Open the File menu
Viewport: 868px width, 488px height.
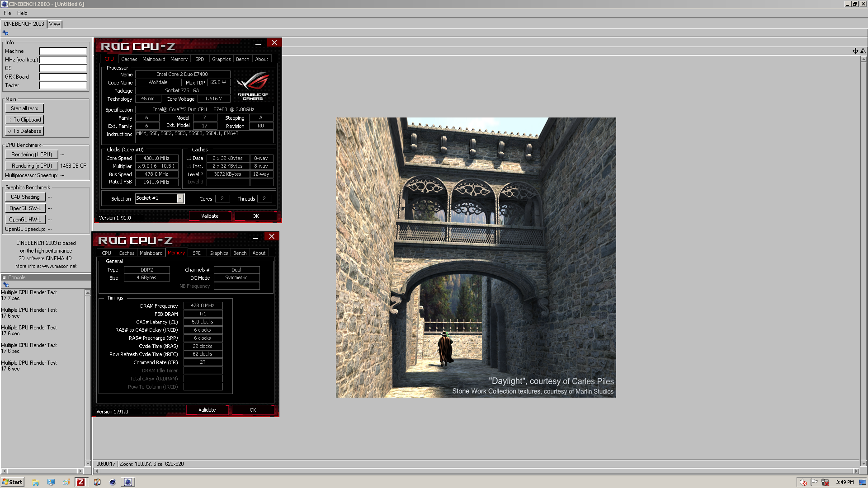[x=7, y=13]
